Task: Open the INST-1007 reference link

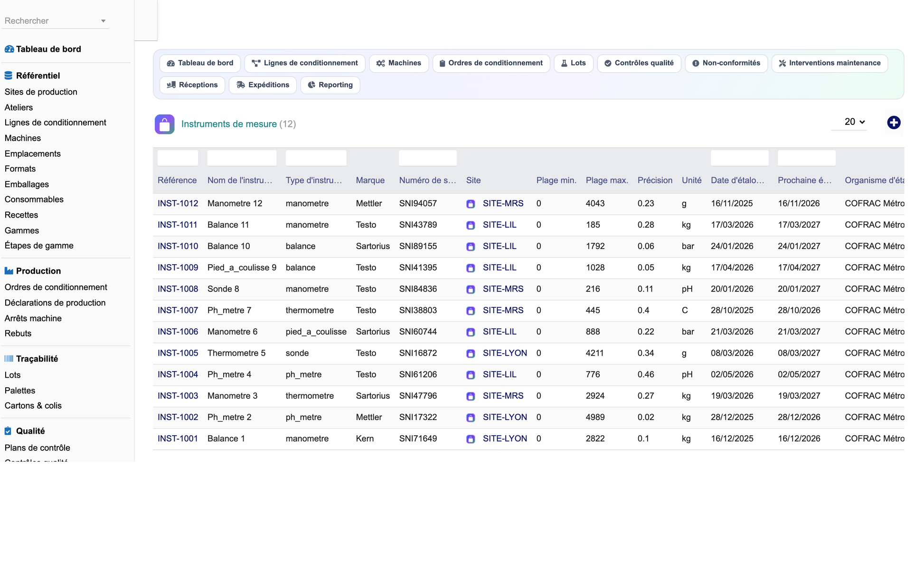Action: click(178, 310)
